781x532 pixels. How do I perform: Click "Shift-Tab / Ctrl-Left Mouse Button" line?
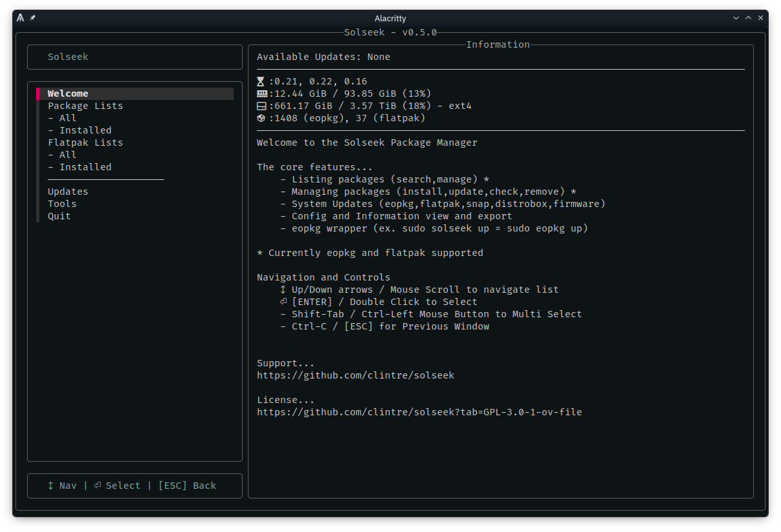pos(431,314)
